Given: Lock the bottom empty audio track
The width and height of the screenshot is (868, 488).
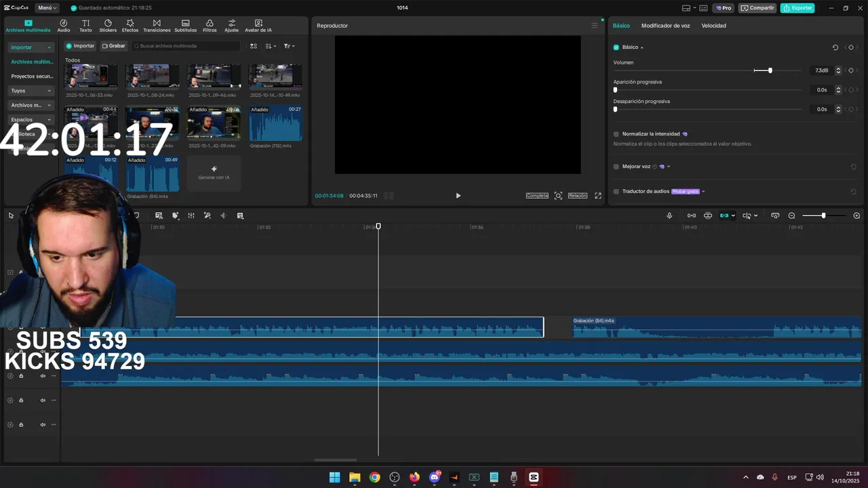Looking at the screenshot, I should (21, 424).
